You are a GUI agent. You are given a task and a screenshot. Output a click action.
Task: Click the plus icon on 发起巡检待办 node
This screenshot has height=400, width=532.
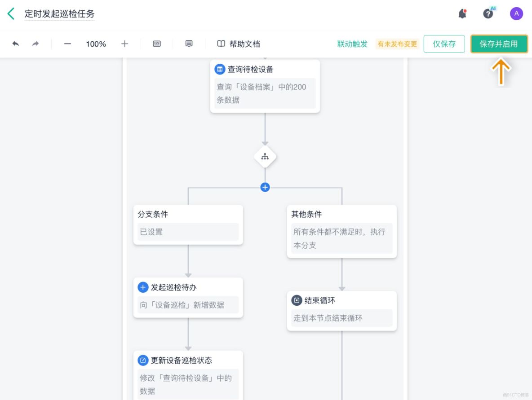(x=143, y=287)
